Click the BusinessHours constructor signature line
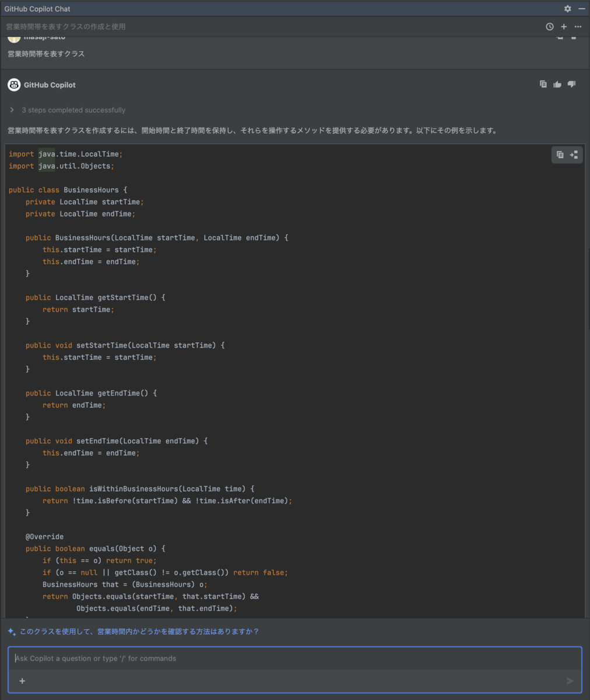 [157, 238]
